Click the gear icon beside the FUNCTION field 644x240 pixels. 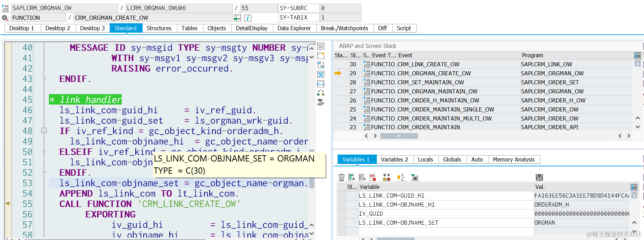click(5, 18)
